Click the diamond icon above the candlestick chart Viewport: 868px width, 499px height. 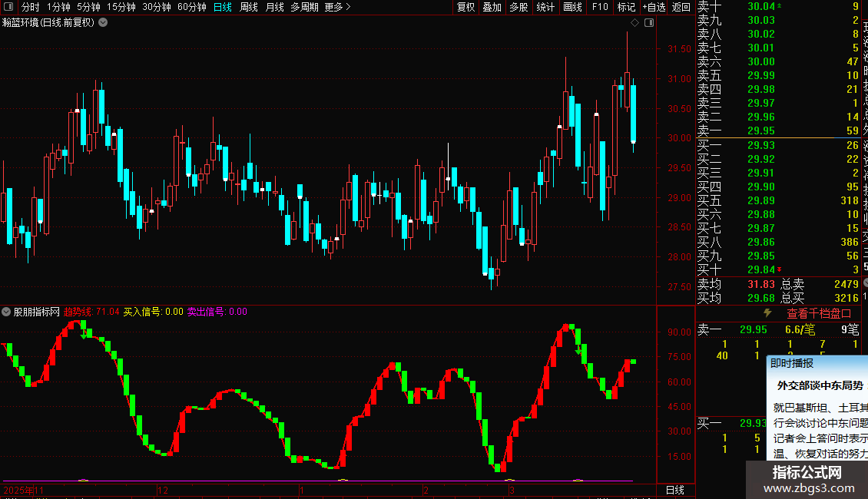pos(635,23)
